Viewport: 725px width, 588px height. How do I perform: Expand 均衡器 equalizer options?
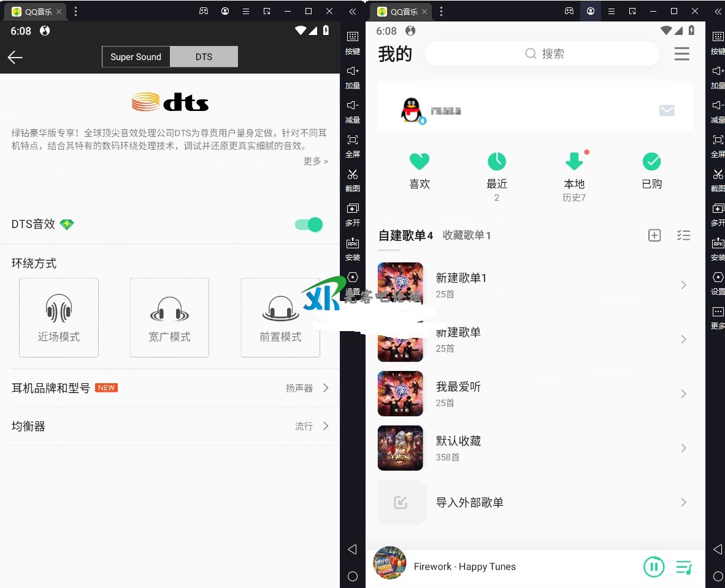(170, 426)
